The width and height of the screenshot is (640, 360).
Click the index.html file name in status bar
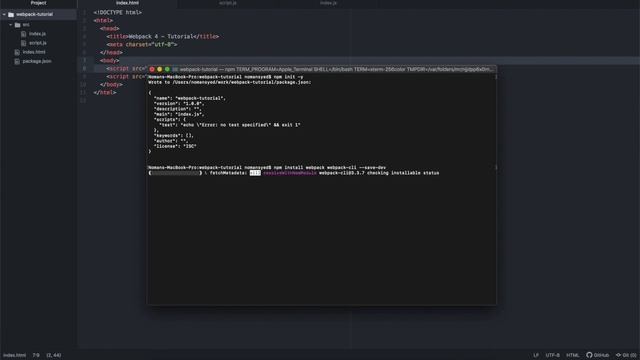14,355
